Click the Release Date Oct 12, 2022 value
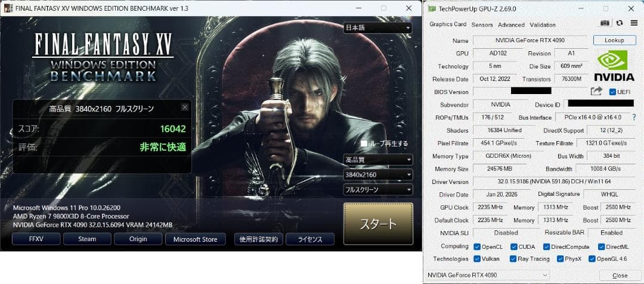 click(x=494, y=79)
